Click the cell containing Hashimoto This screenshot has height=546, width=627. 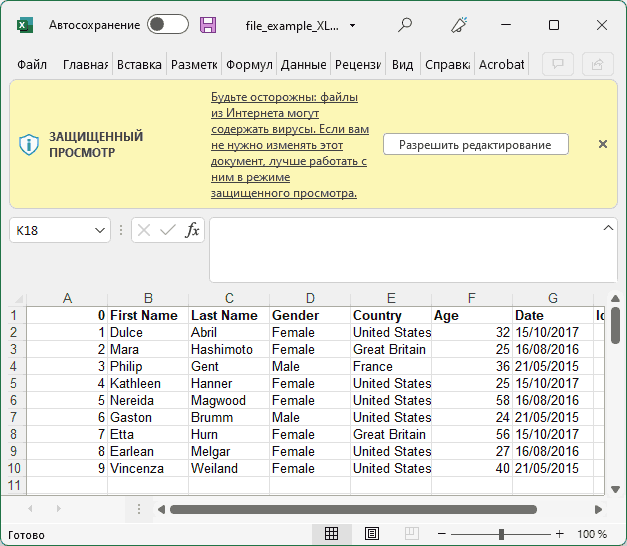click(x=229, y=349)
